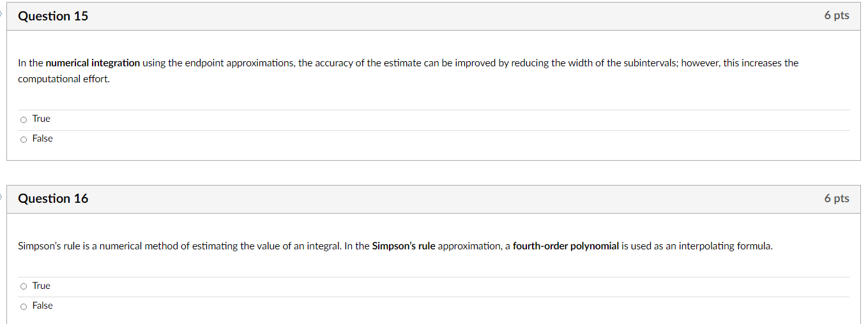
Task: Mark True radio button for Question 16
Action: point(24,286)
